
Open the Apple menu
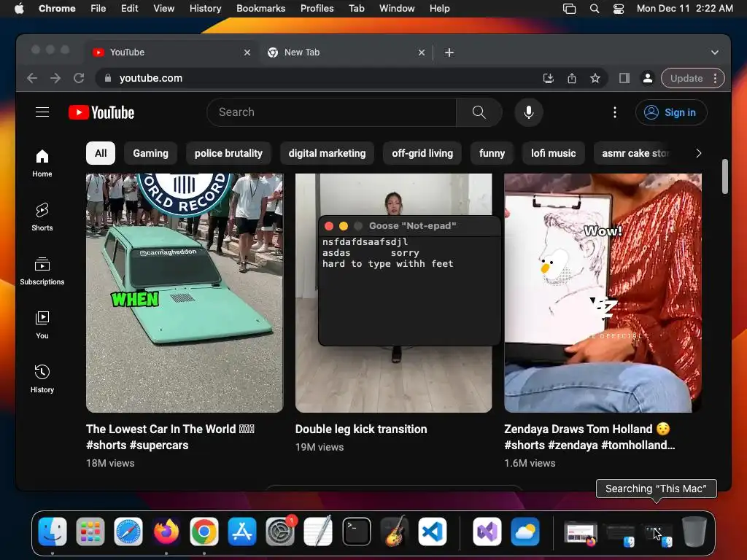coord(19,8)
